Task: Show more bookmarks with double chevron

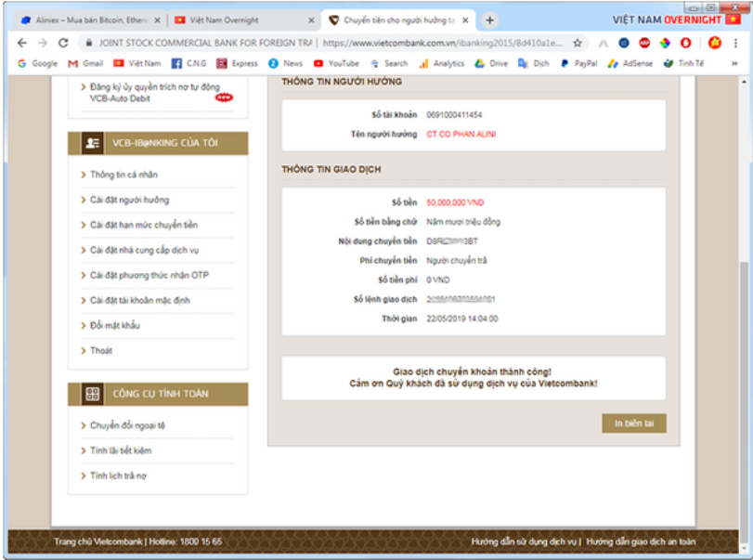Action: (x=734, y=63)
